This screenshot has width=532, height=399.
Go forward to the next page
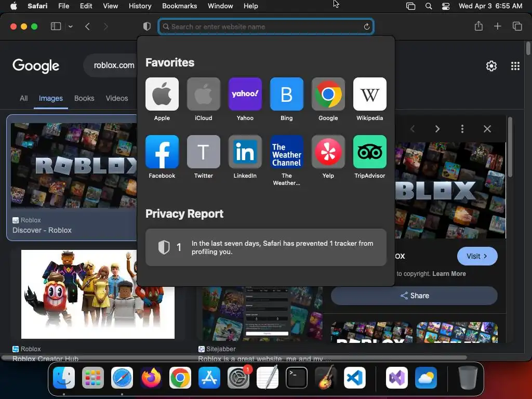pos(105,26)
